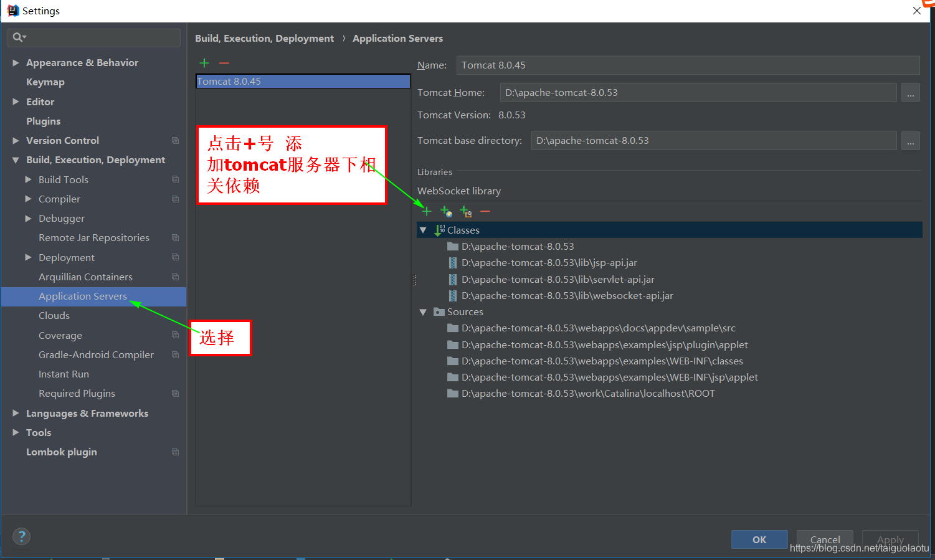Remove library entry via the red minus icon
935x560 pixels.
pos(485,212)
